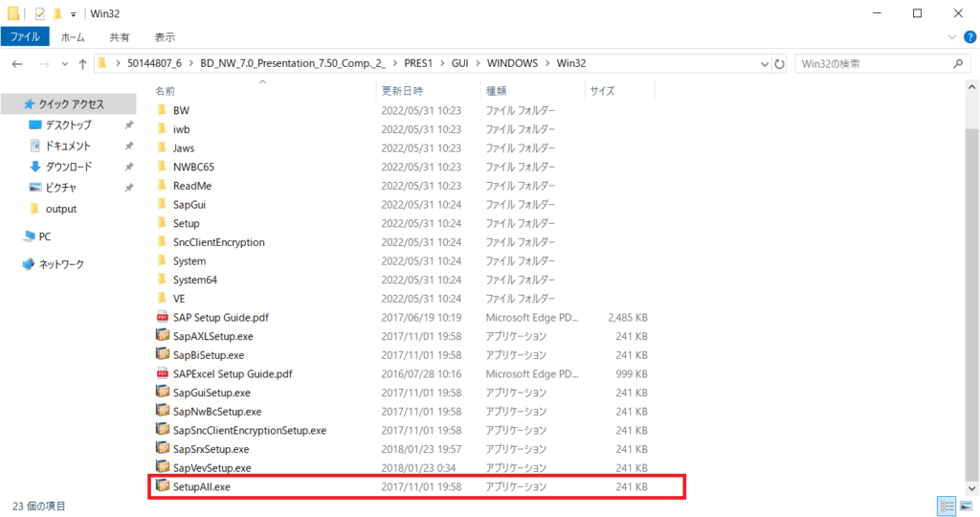The width and height of the screenshot is (980, 517).
Task: Click the SapVevSetup.exe file icon
Action: pos(163,467)
